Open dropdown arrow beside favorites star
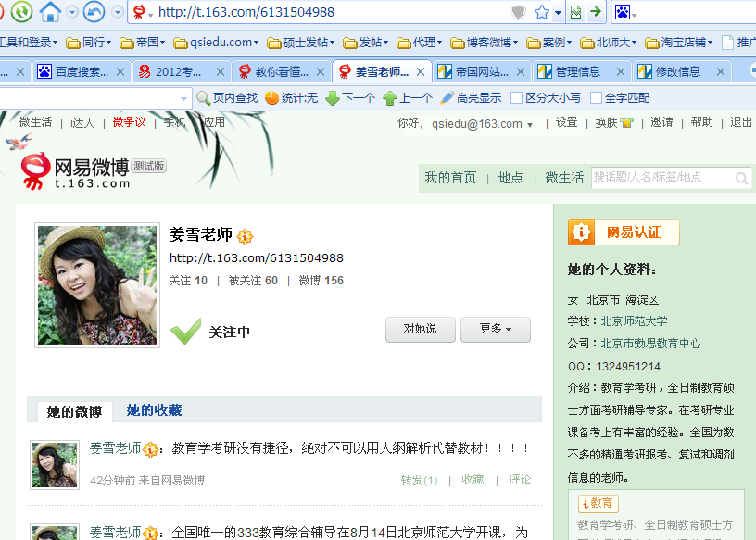756x540 pixels. click(558, 13)
